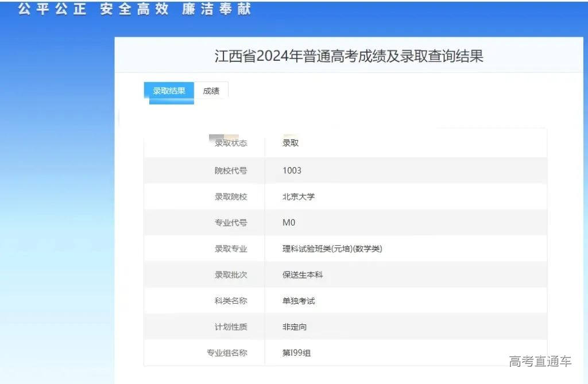Click the 计划性质 row label
The image size is (588, 384).
[231, 327]
